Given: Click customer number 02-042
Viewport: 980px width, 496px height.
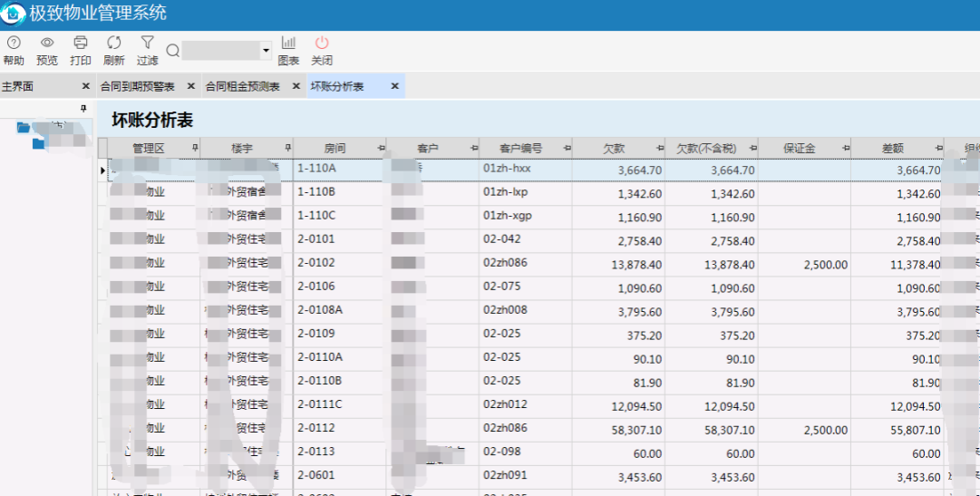Looking at the screenshot, I should (502, 238).
